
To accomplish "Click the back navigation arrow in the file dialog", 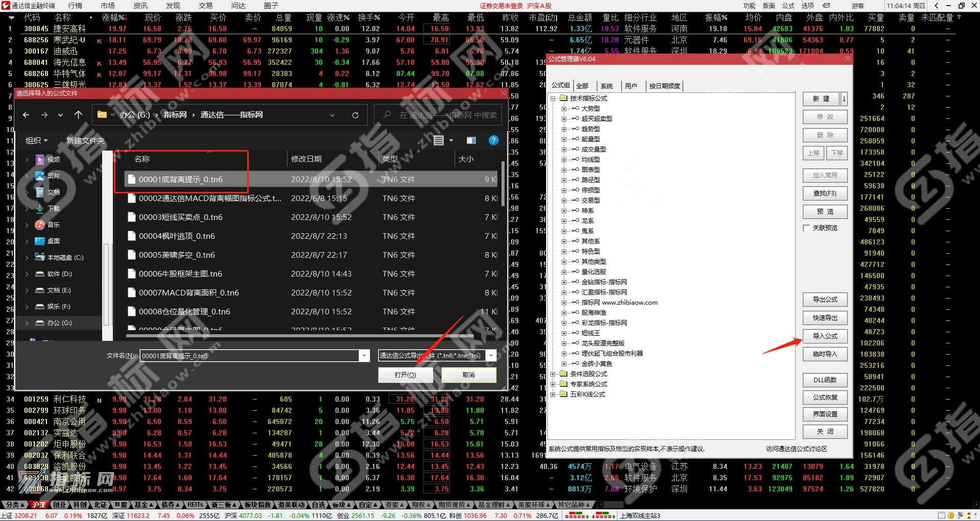I will tap(26, 115).
